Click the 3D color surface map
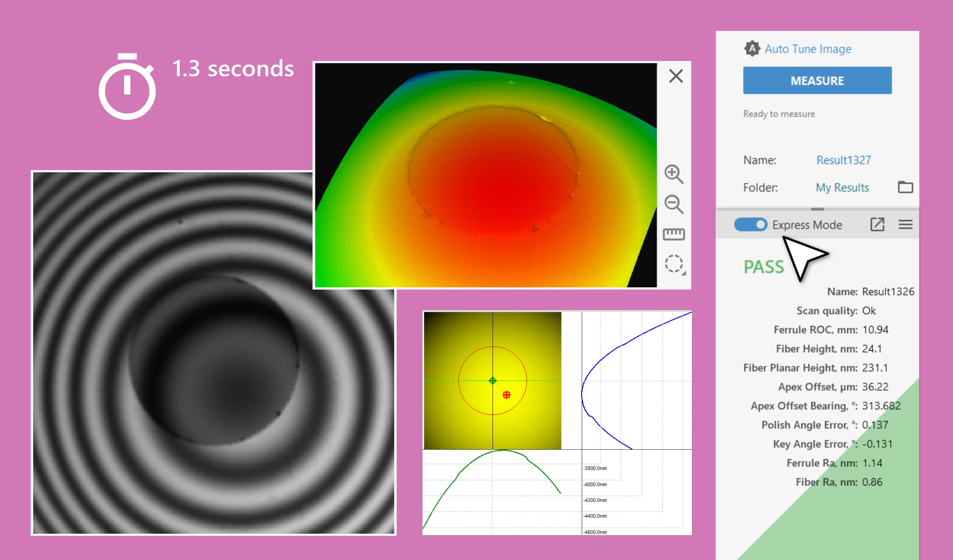Screen dimensions: 953x560 pyautogui.click(x=486, y=175)
